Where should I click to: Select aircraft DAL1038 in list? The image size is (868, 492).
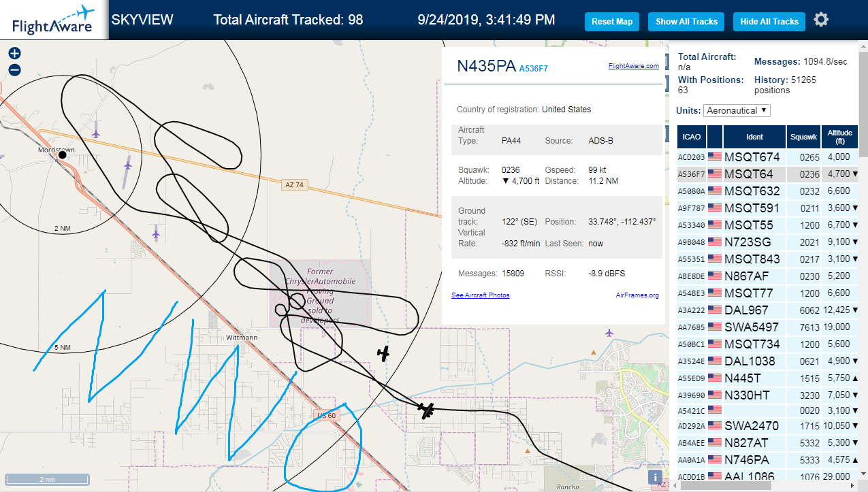pyautogui.click(x=768, y=361)
